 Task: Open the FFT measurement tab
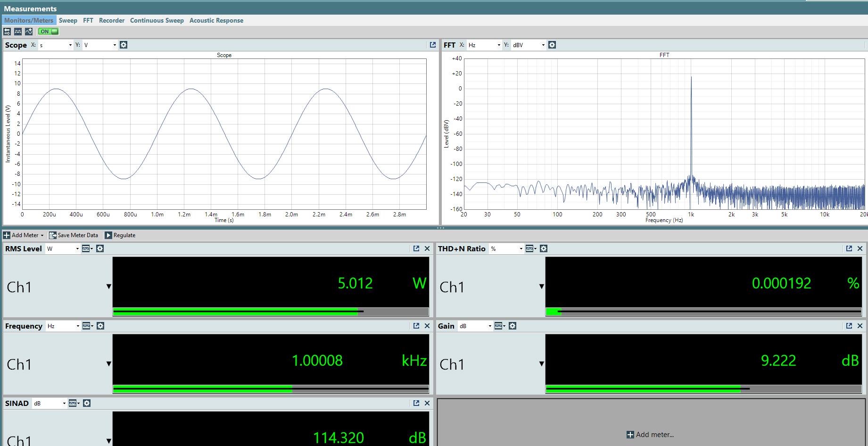[x=88, y=20]
